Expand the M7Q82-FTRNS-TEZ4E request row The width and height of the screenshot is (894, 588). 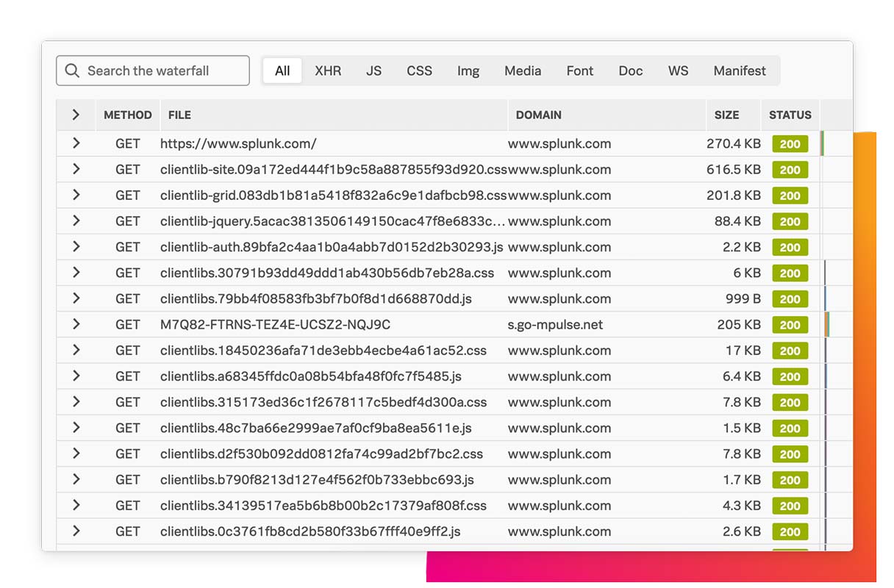coord(76,324)
